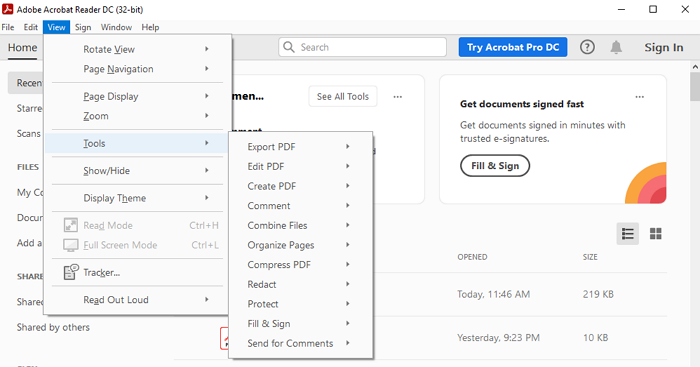700x367 pixels.
Task: Expand the Page Display submenu
Action: coord(138,96)
